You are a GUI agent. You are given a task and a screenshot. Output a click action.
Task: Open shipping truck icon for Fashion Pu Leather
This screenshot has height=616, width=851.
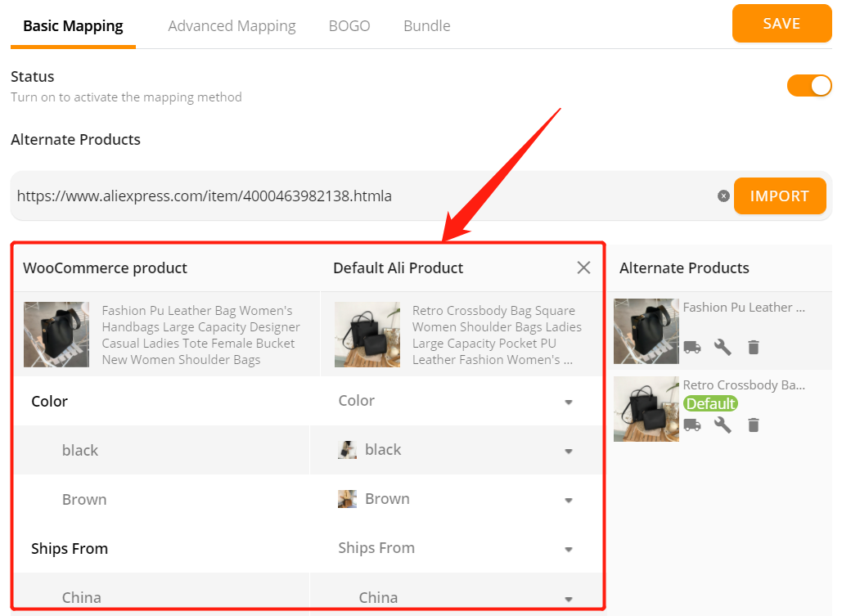[x=692, y=348]
